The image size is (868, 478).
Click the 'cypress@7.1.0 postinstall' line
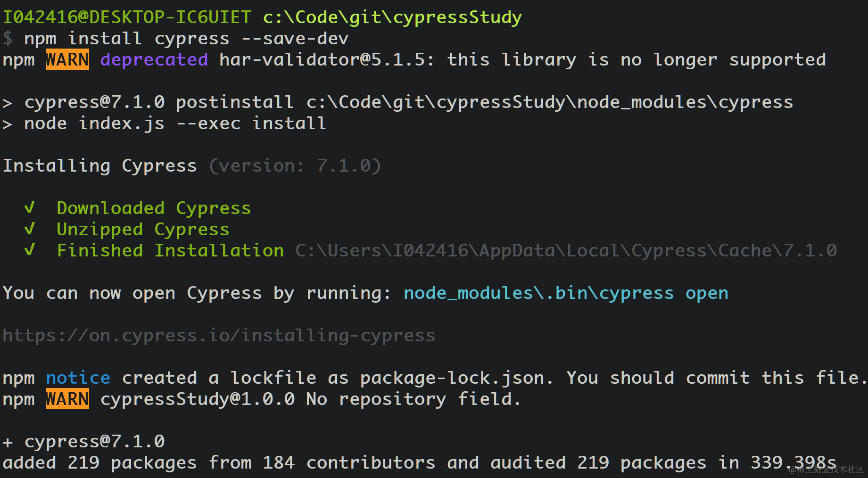coord(398,102)
